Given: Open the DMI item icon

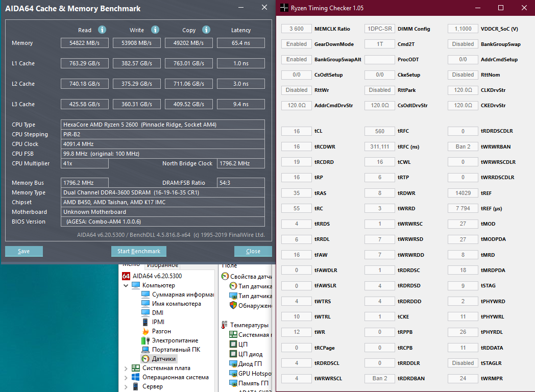Looking at the screenshot, I should (x=145, y=313).
